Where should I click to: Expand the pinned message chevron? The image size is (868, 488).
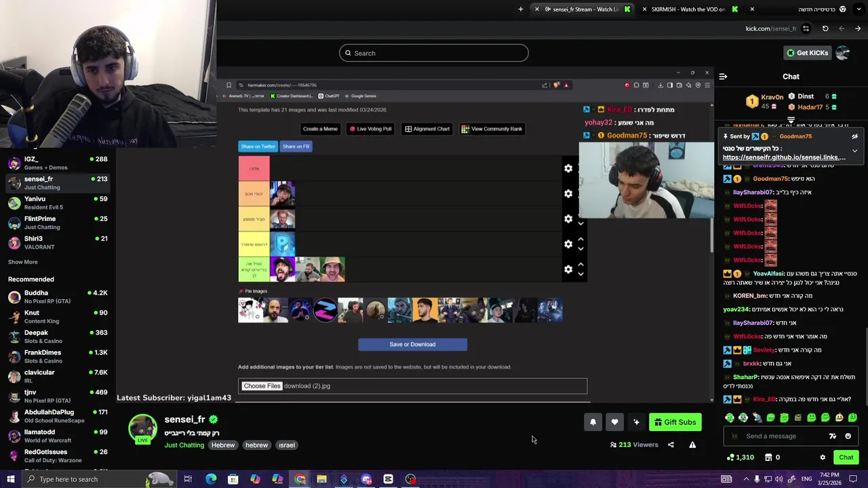coord(854,150)
